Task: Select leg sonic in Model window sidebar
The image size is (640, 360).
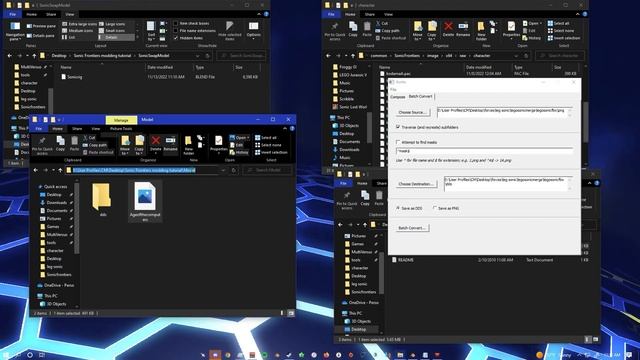Action: point(54,267)
